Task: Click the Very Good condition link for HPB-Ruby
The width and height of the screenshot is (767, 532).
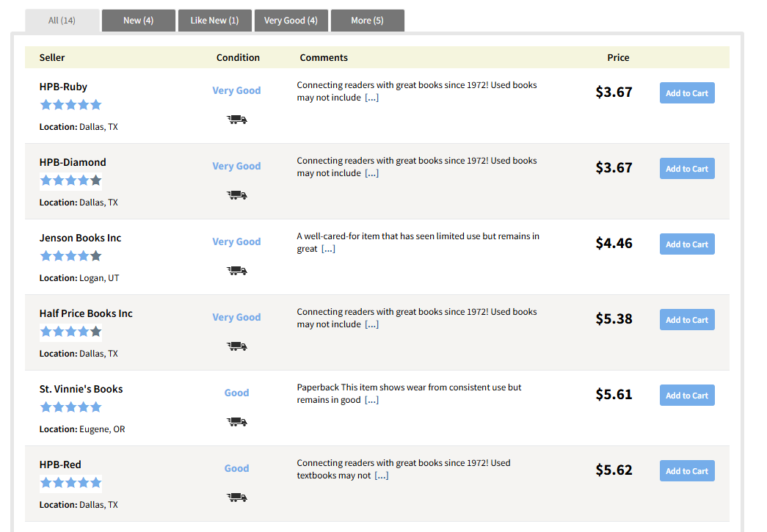Action: 237,90
